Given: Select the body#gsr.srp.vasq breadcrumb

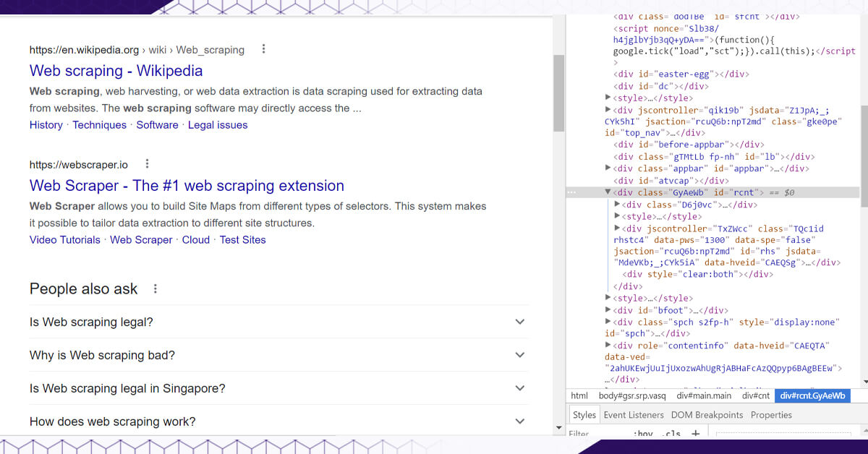Looking at the screenshot, I should tap(632, 396).
